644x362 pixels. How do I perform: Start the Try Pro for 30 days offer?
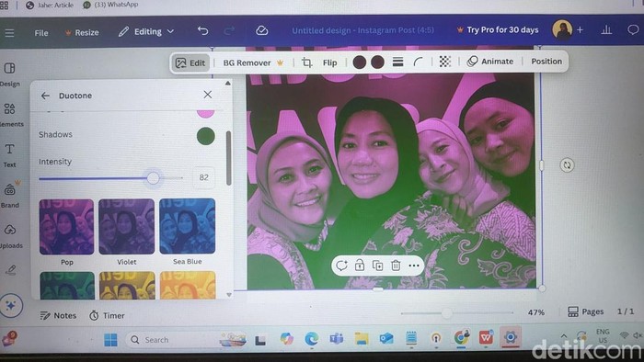498,30
